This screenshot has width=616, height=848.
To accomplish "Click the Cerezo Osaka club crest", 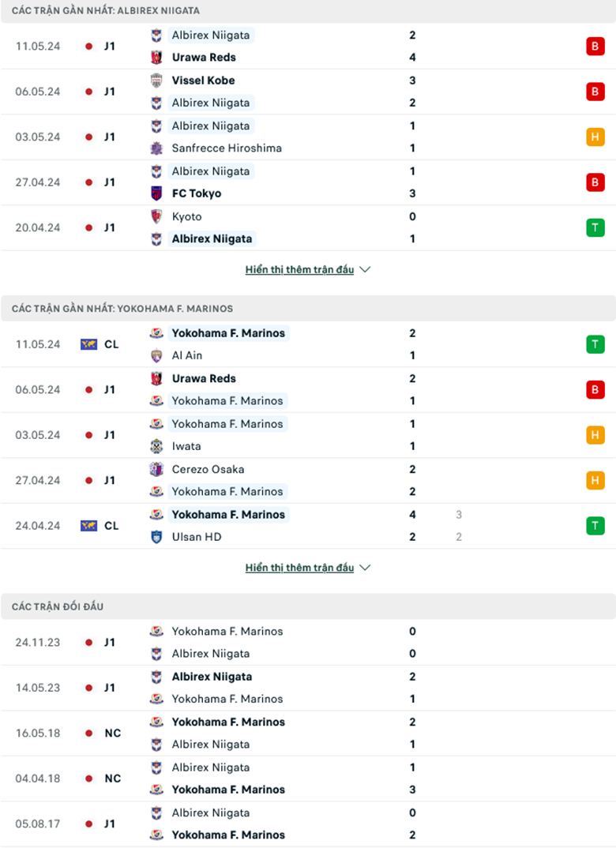I will coord(156,470).
